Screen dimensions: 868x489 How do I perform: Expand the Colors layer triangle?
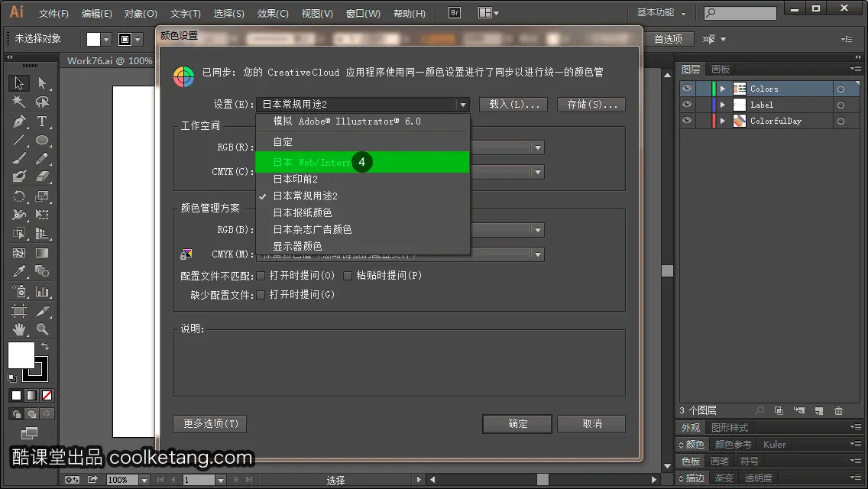click(x=722, y=89)
